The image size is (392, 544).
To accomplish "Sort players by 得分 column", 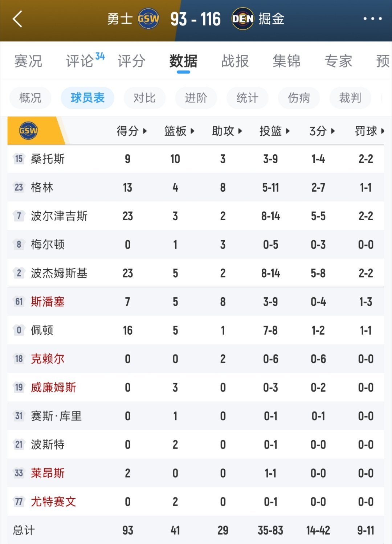I will coord(131,131).
